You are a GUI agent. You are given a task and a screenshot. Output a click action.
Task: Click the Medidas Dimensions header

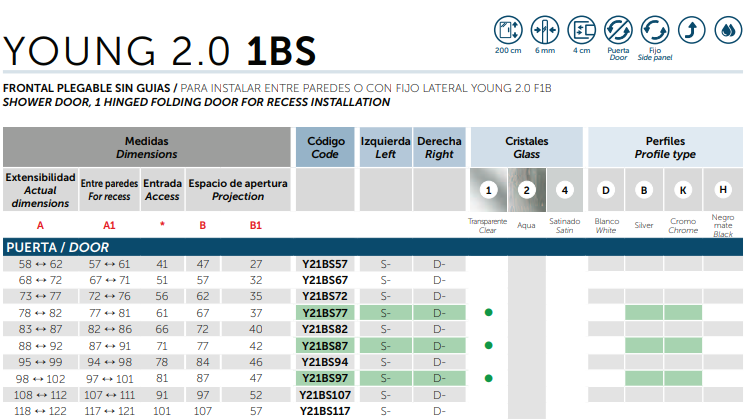tap(147, 147)
